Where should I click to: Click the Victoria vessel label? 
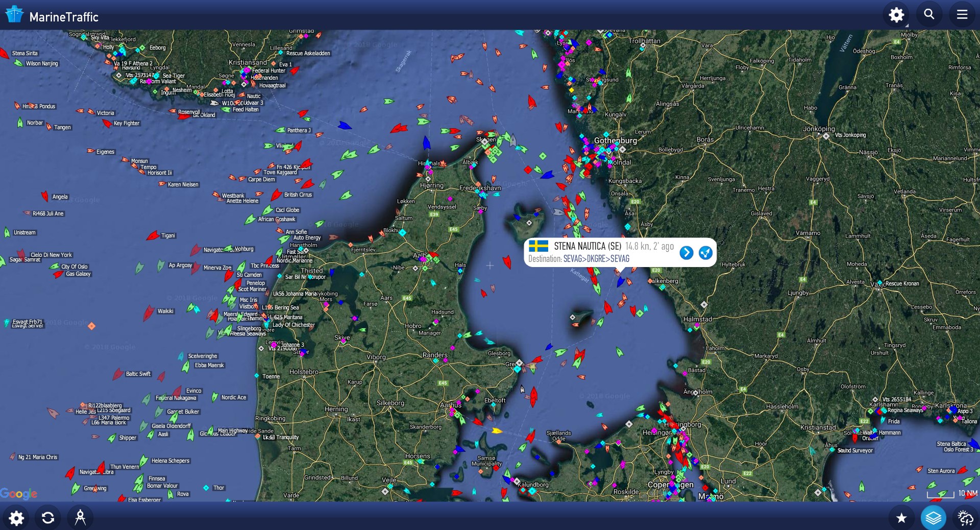106,113
